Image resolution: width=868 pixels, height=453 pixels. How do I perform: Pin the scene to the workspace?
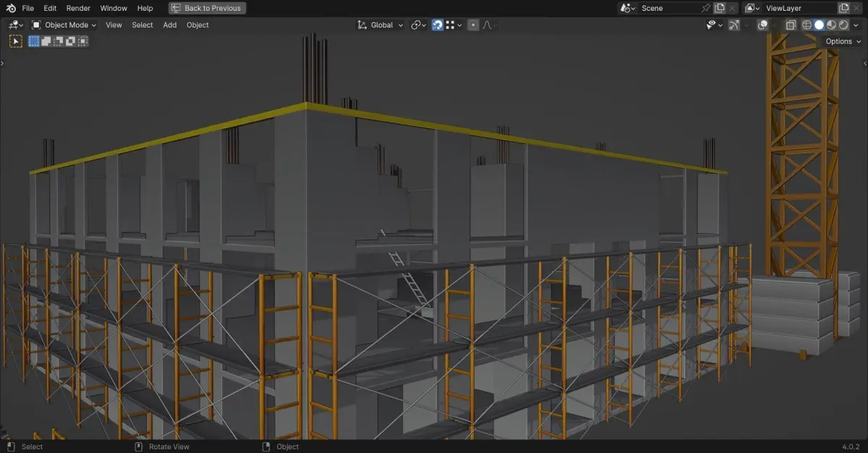pyautogui.click(x=706, y=8)
